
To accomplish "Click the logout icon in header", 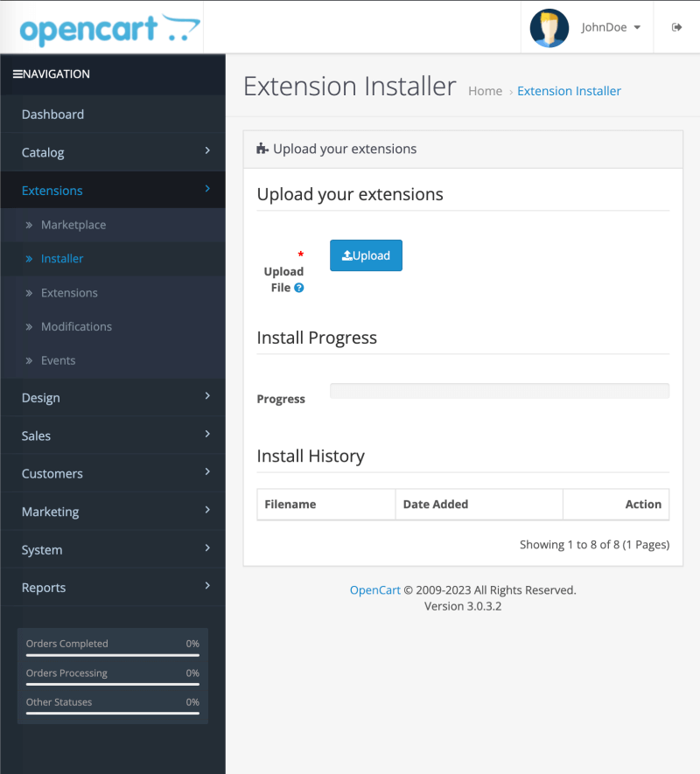I will 676,27.
